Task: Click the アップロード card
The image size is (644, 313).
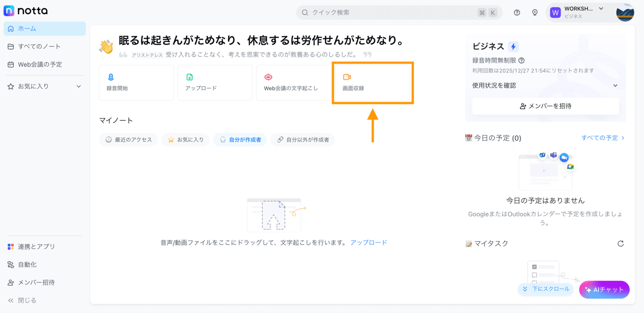Action: tap(215, 83)
